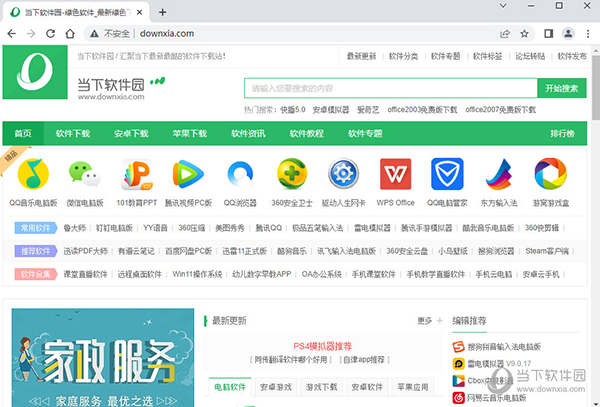Open the 腾讯视频PC版 icon
Viewport: 600px width, 407px height.
188,174
